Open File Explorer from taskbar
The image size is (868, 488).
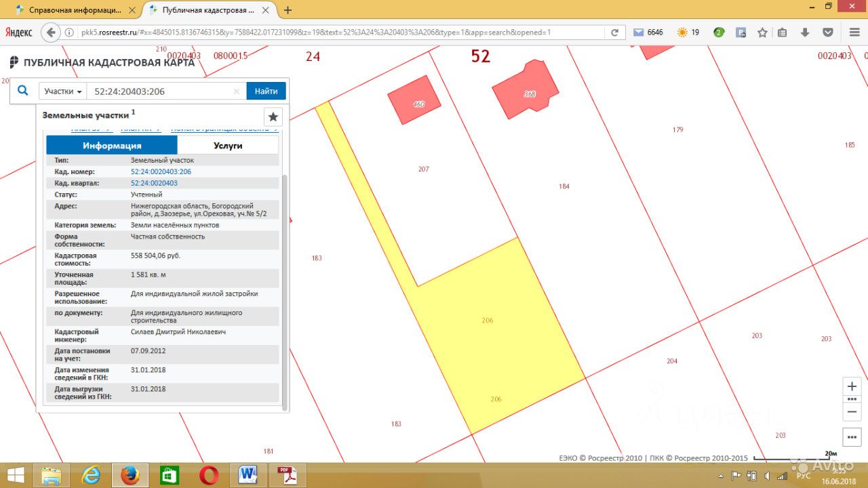pos(53,475)
